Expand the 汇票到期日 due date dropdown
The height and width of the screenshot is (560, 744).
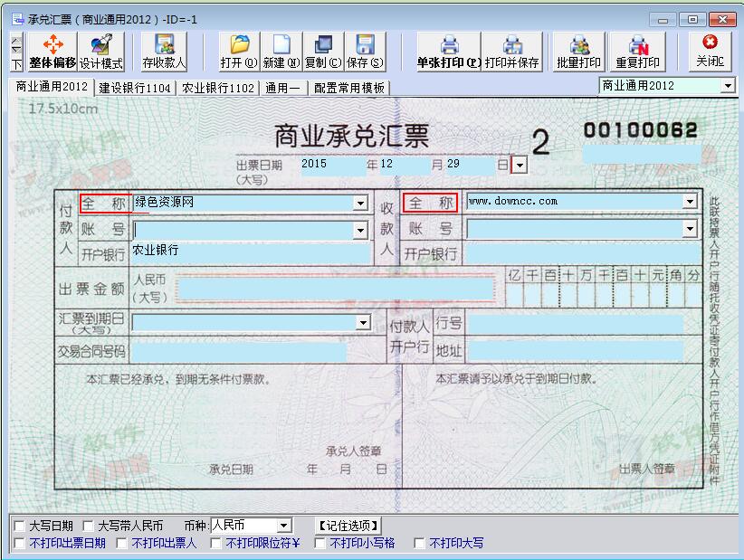(x=363, y=322)
